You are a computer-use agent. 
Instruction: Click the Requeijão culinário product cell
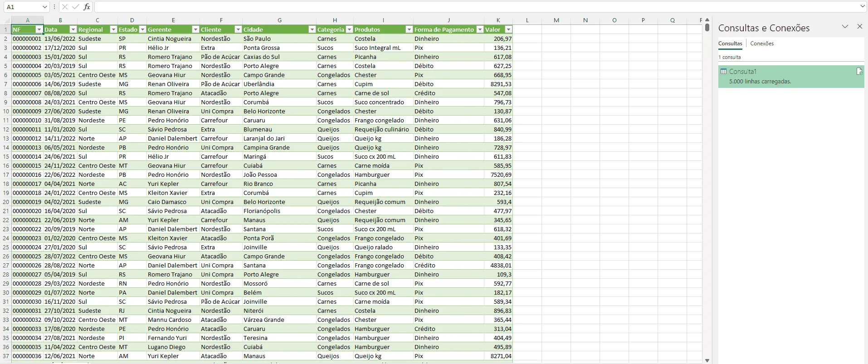click(383, 129)
